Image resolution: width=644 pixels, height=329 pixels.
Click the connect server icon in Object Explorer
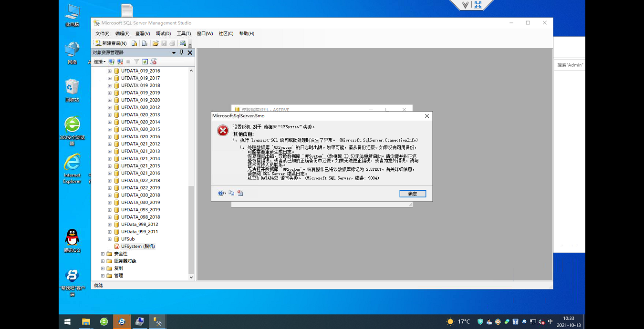(x=112, y=62)
